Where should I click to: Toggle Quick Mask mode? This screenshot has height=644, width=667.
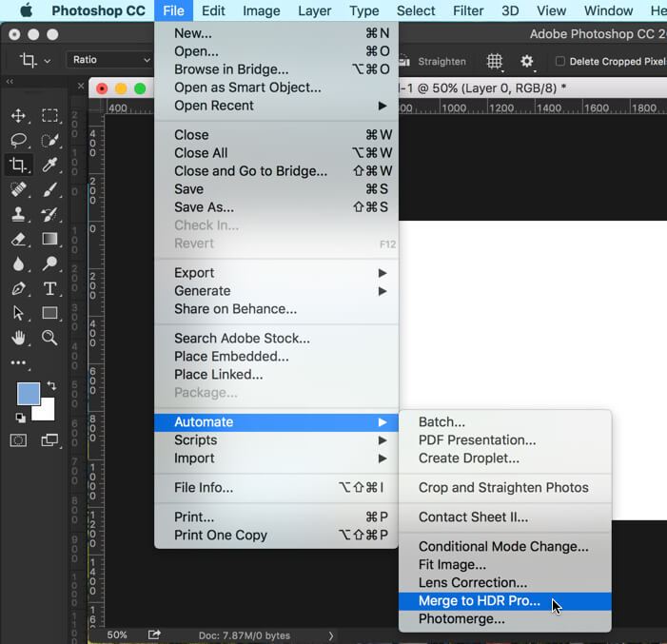18,440
